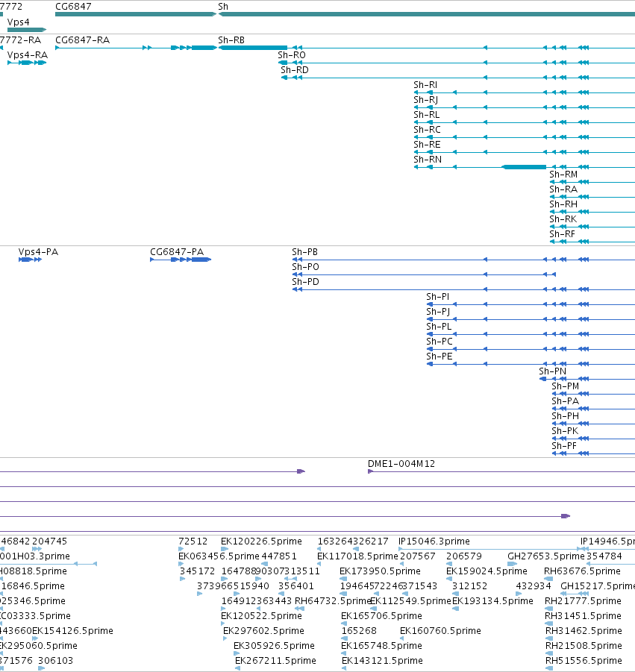Image resolution: width=635 pixels, height=672 pixels.
Task: Select the Sh-RF transcript label
Action: point(562,234)
